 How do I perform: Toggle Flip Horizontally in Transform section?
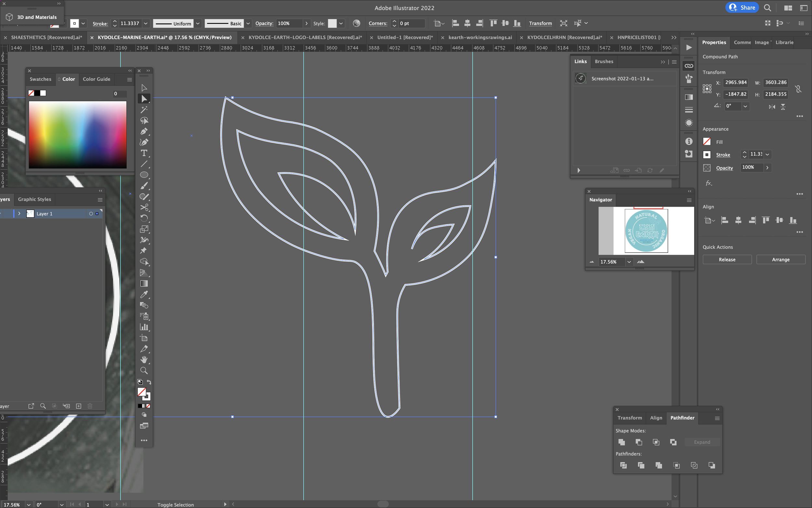[x=772, y=107]
